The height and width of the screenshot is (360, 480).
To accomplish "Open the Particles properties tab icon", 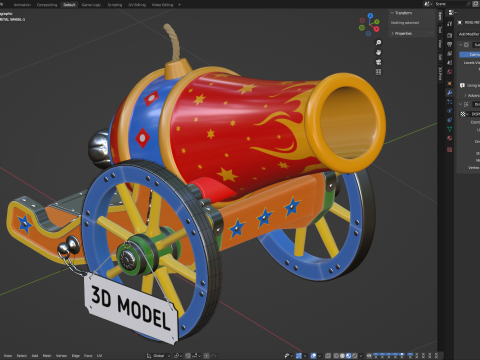I will pyautogui.click(x=450, y=102).
